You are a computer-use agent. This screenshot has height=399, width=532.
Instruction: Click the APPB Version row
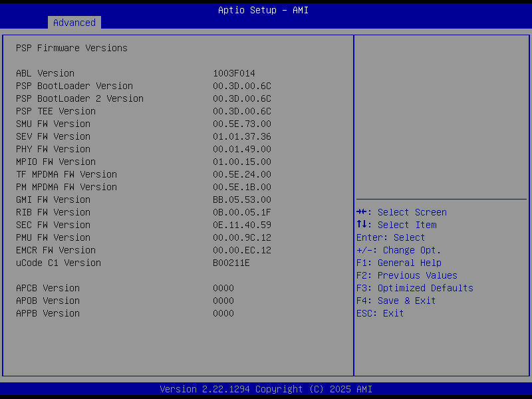[x=47, y=313]
